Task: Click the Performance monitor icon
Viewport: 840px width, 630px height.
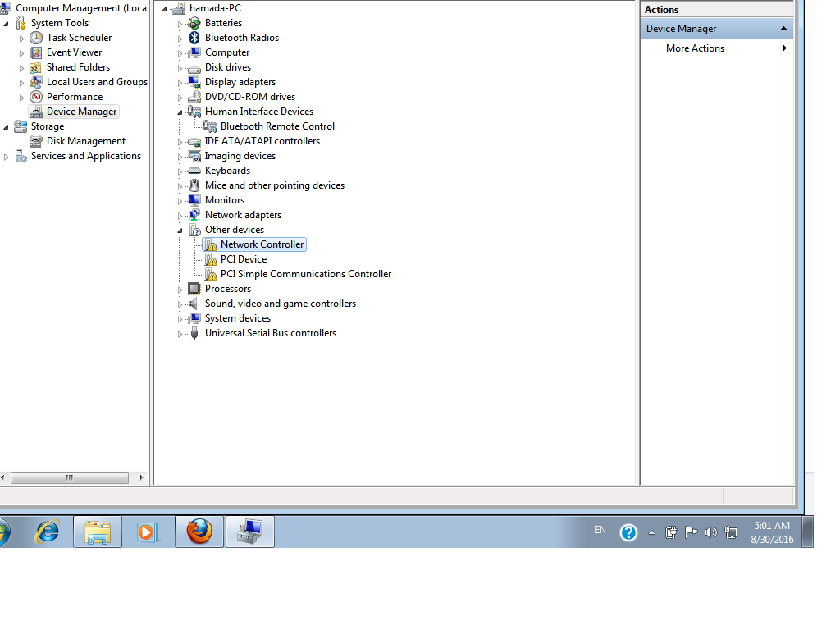Action: coord(36,97)
